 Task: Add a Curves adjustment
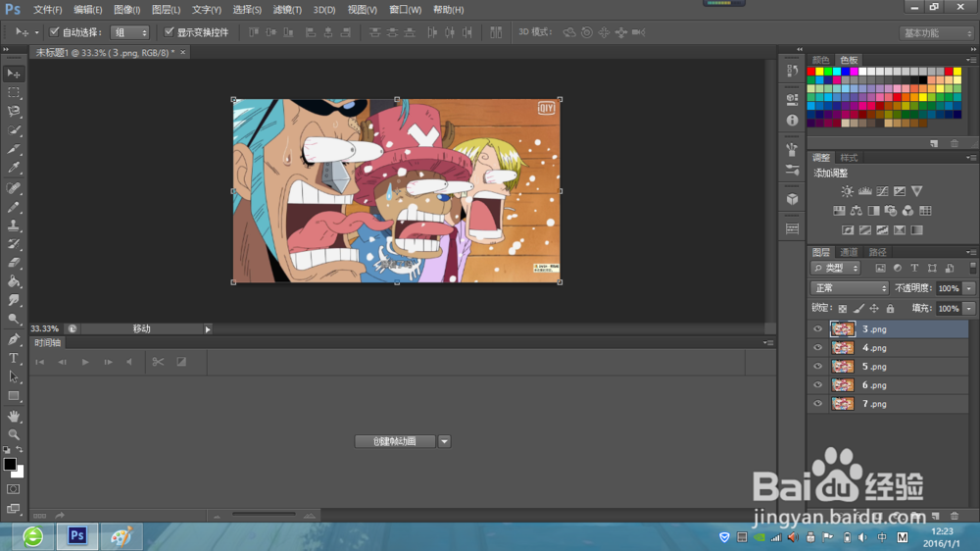[883, 191]
